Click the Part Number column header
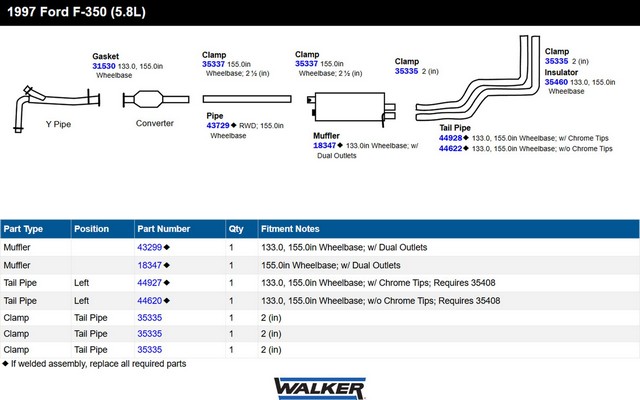The image size is (640, 400). [x=180, y=229]
